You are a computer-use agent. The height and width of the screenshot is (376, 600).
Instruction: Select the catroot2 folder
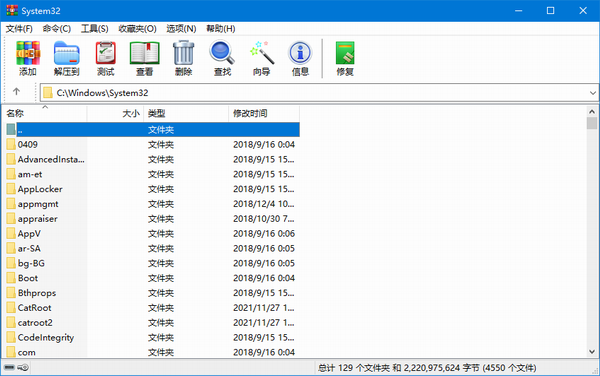point(35,323)
